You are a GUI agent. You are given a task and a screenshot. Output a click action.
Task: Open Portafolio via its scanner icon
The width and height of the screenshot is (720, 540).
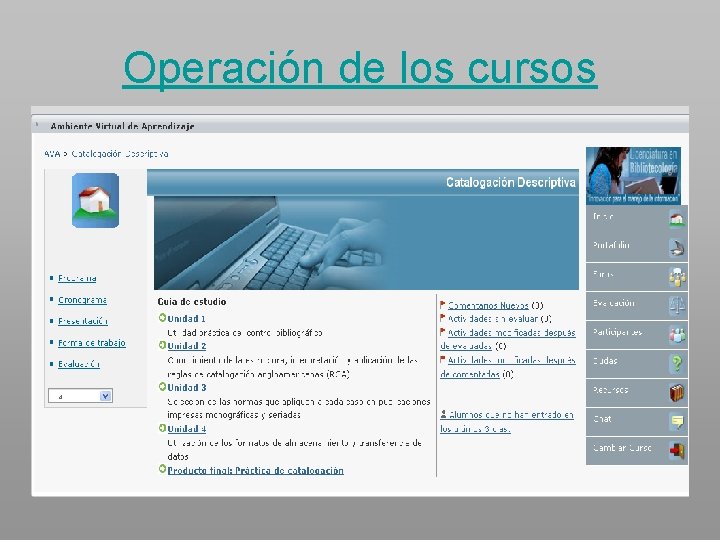point(676,248)
